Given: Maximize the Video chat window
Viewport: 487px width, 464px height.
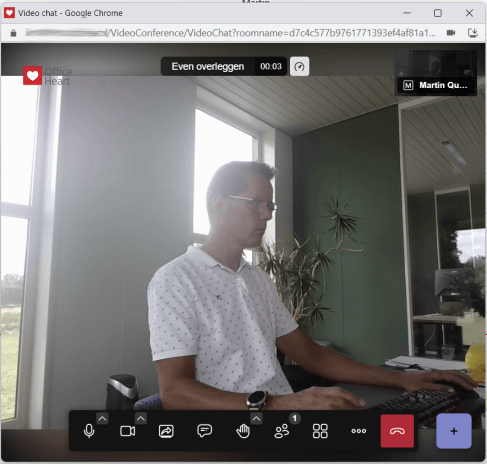Looking at the screenshot, I should click(x=438, y=13).
